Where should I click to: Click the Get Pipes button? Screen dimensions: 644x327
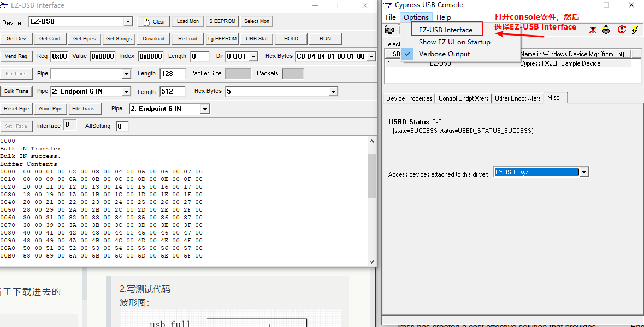tap(84, 39)
